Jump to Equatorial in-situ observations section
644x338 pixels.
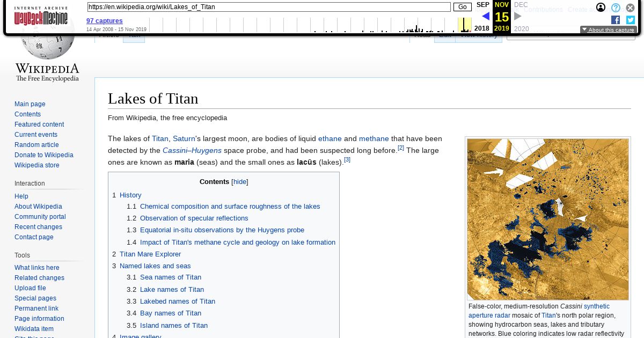tap(222, 230)
